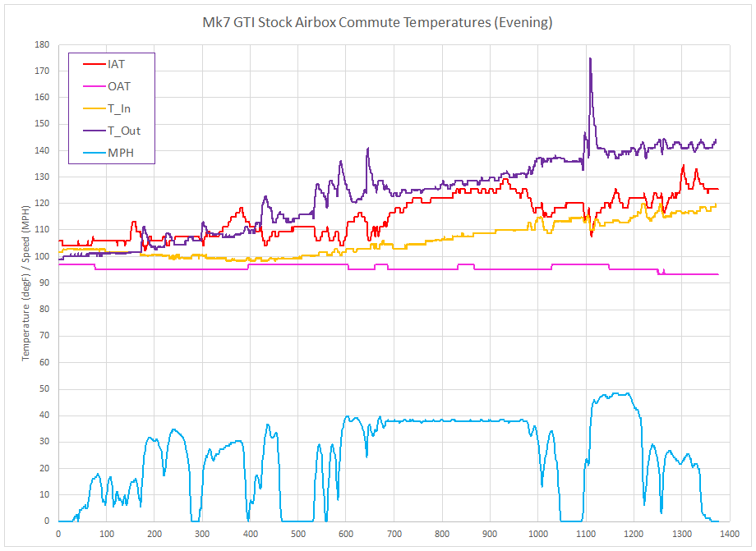Click the x-axis label 300
Screen dimensions: 756x551
click(202, 534)
